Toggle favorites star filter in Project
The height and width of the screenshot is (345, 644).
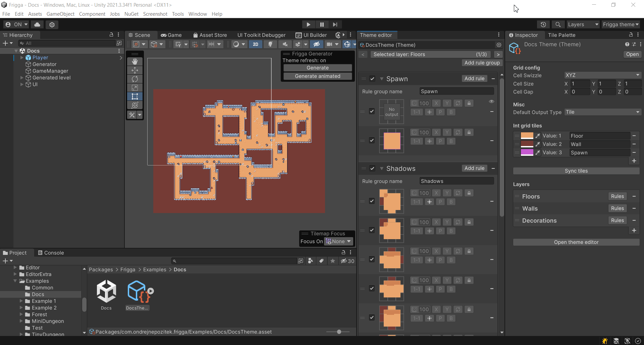(x=332, y=261)
